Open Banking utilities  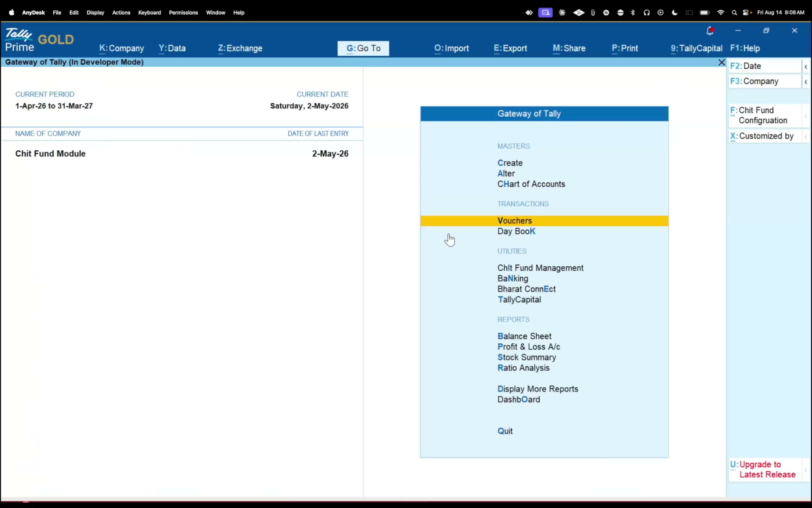tap(513, 279)
